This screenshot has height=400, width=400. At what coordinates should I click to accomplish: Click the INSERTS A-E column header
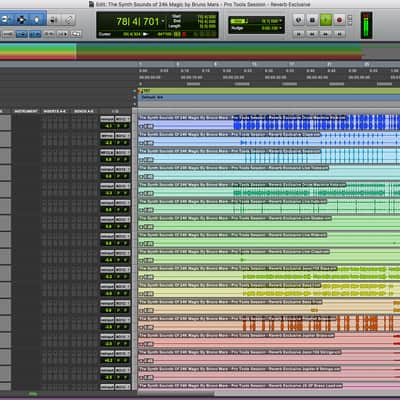(x=55, y=111)
